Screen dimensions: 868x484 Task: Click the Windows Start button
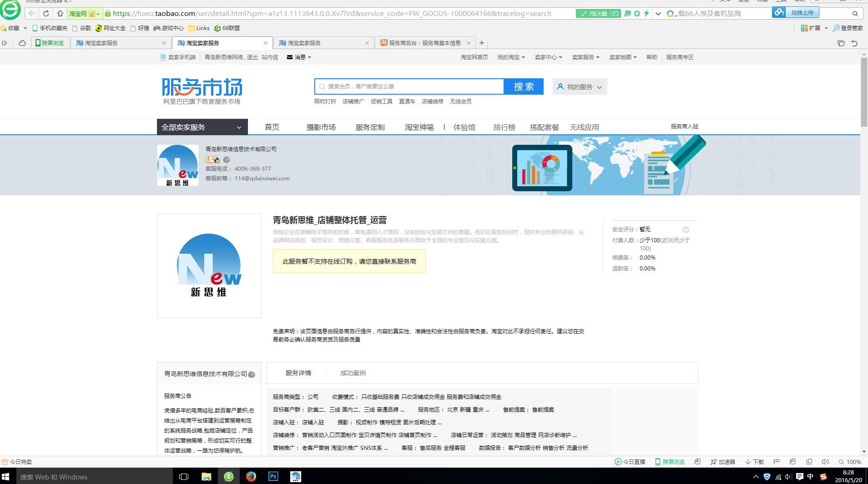(5, 476)
